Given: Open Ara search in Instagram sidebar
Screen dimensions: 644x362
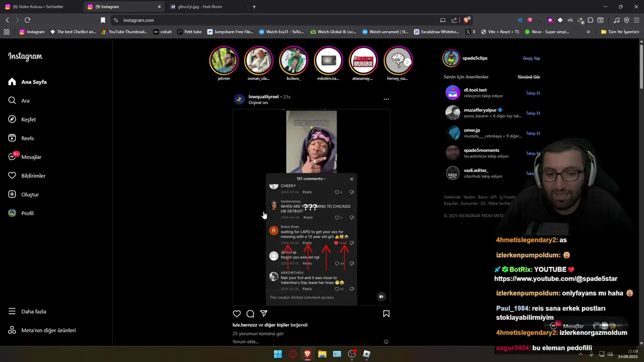Looking at the screenshot, I should (19, 101).
